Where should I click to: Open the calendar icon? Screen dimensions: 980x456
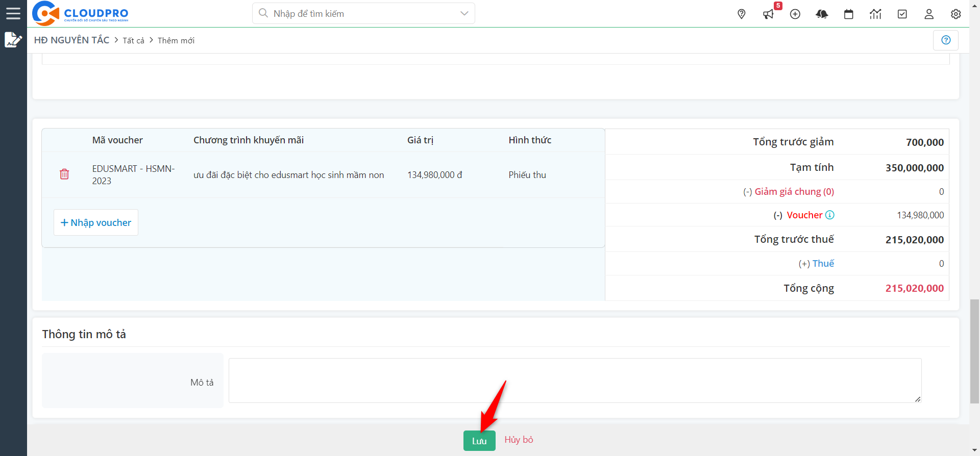point(849,14)
